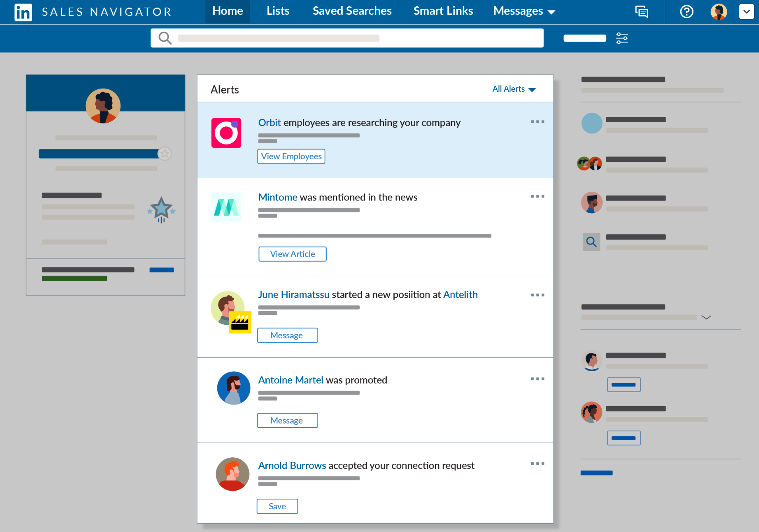Message June Hiramatssu
This screenshot has height=532, width=759.
point(287,335)
